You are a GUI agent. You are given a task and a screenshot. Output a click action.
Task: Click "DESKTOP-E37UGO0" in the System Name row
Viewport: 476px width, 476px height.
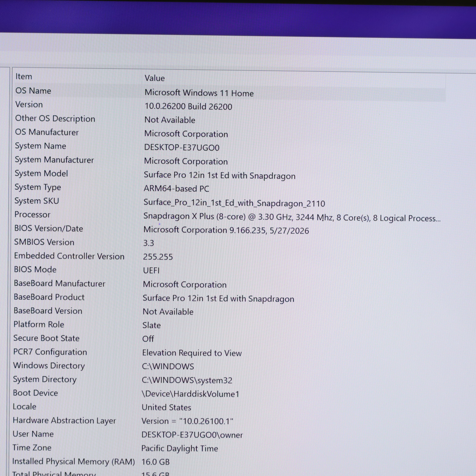coord(182,148)
